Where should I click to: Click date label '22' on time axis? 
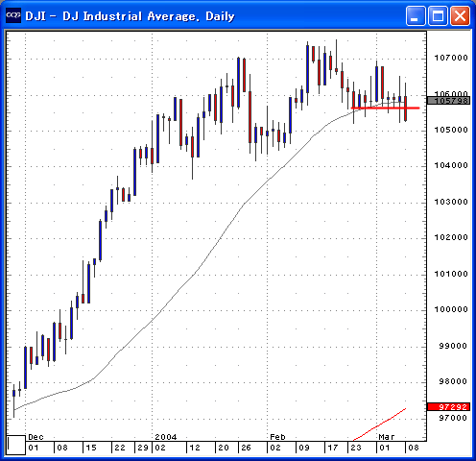(120, 448)
